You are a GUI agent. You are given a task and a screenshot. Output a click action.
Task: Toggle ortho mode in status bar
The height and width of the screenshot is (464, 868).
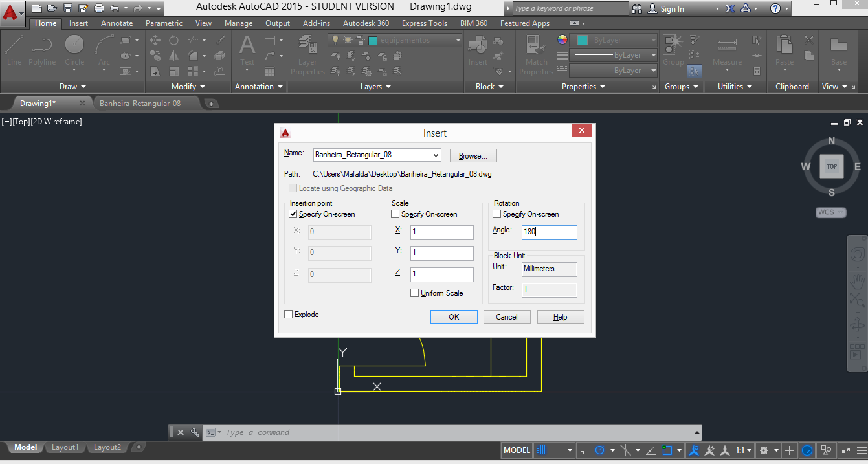click(584, 450)
